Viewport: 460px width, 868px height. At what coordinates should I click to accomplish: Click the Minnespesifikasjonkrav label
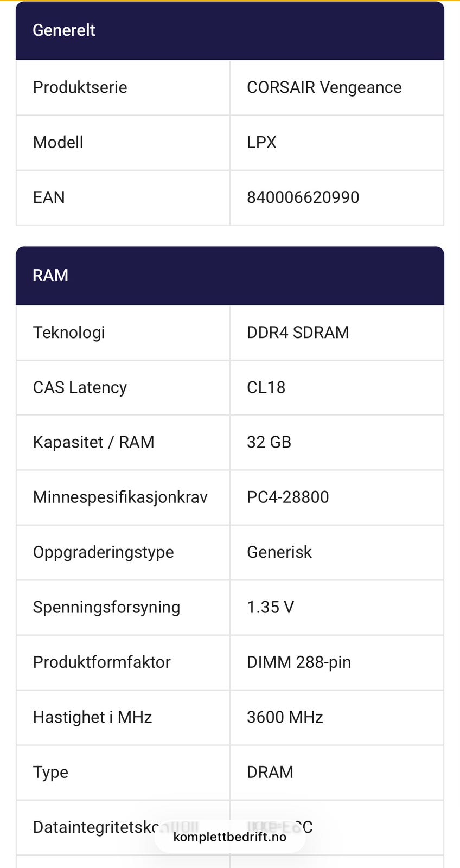pyautogui.click(x=120, y=497)
